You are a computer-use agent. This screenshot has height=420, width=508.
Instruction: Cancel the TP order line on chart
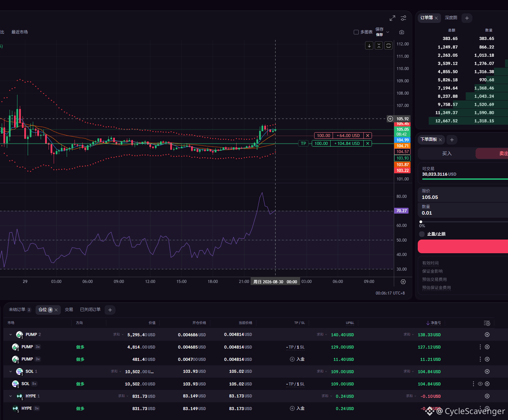click(x=367, y=144)
